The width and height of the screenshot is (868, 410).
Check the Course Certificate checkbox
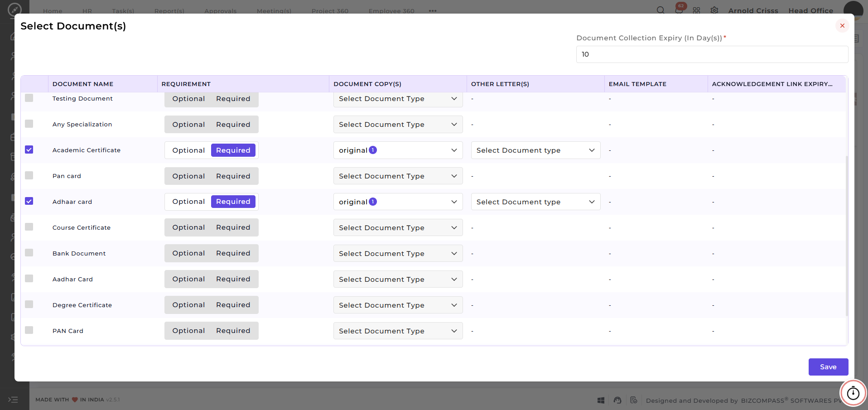pos(29,227)
